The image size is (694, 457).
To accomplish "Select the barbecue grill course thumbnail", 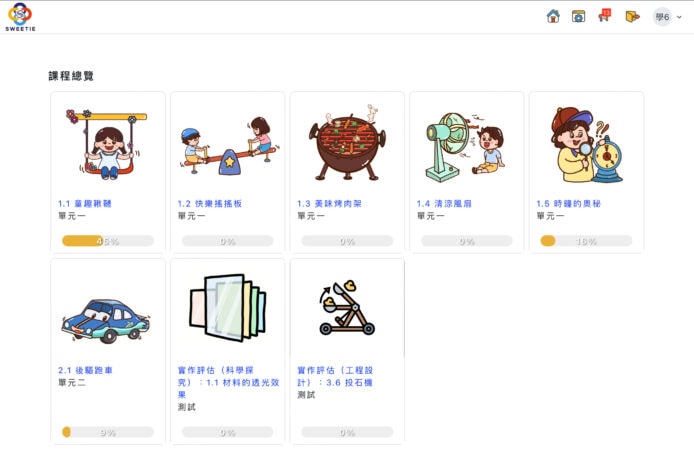I will 347,143.
